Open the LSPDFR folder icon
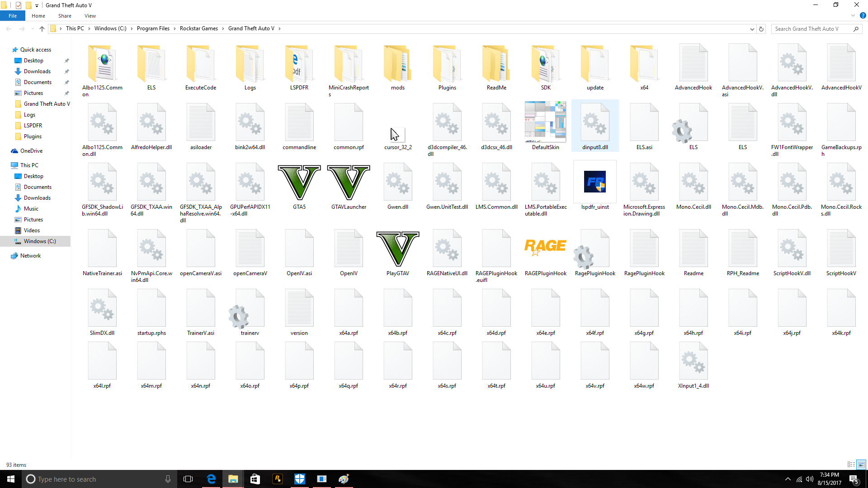 [299, 64]
